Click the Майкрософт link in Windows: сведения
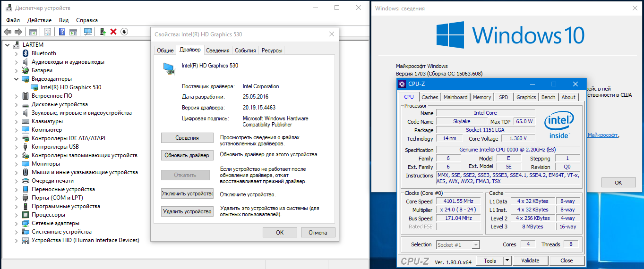Viewport: 644px width, 269px height. click(x=603, y=135)
